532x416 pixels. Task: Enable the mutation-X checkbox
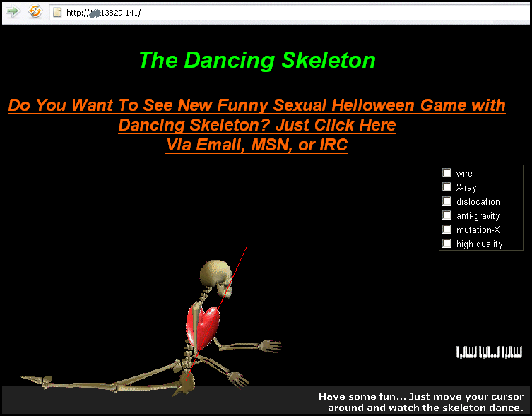447,230
